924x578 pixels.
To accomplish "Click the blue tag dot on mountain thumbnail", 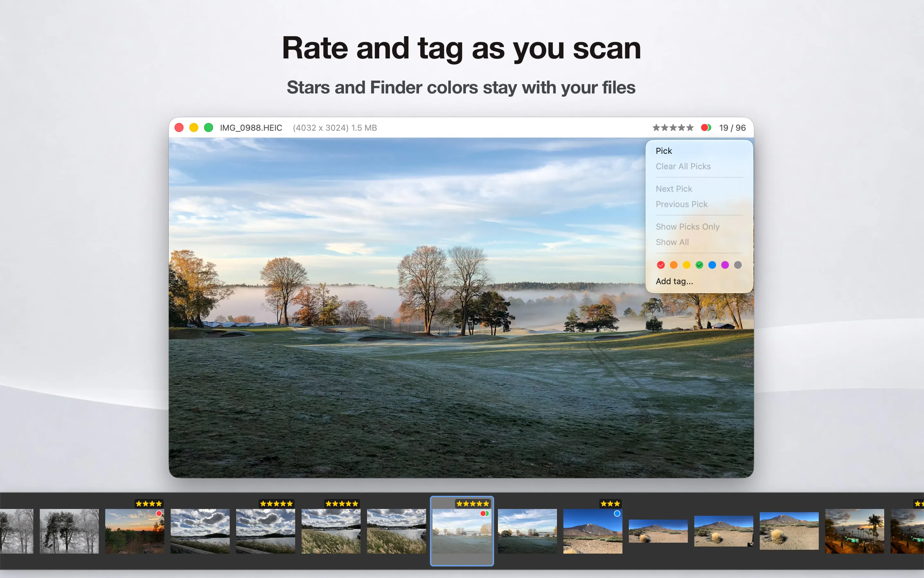I will pos(617,513).
